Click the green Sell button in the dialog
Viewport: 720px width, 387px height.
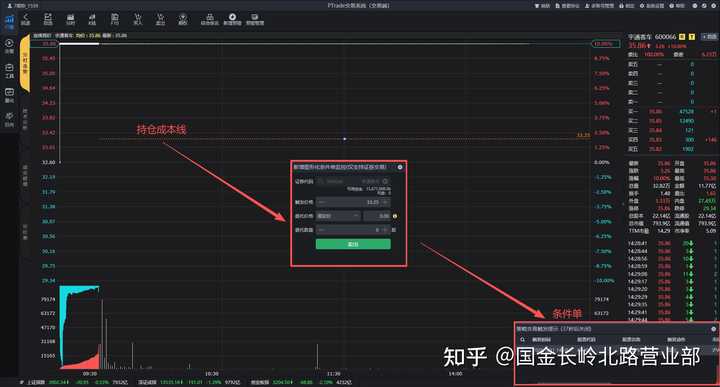pos(353,244)
